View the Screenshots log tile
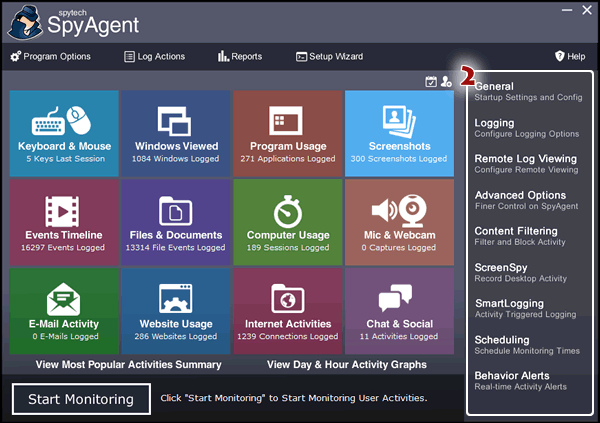Viewport: 600px width, 423px height. 399,132
